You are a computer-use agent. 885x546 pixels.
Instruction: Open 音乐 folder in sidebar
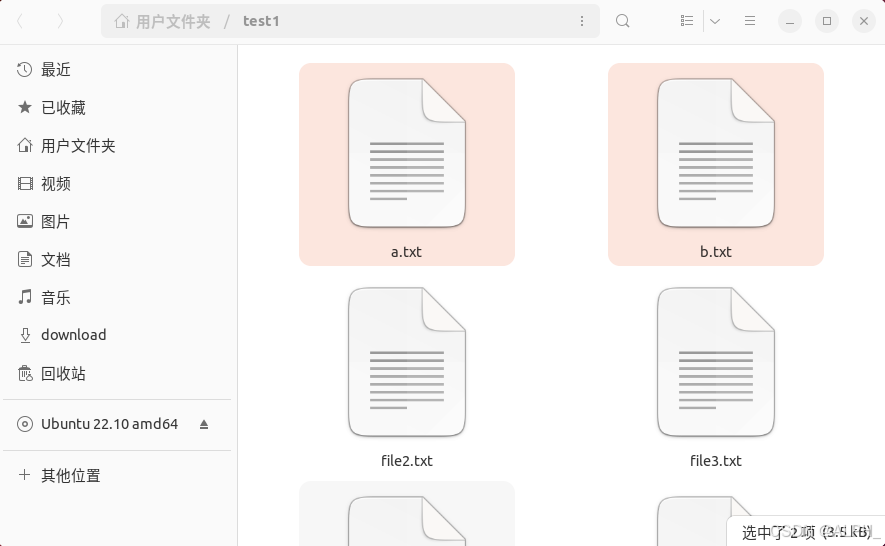(x=120, y=297)
